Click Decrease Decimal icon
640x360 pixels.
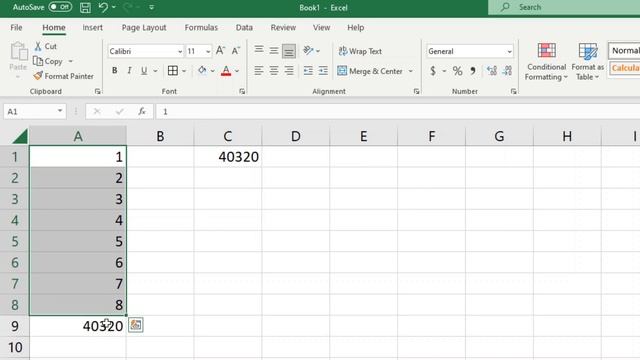click(x=507, y=71)
